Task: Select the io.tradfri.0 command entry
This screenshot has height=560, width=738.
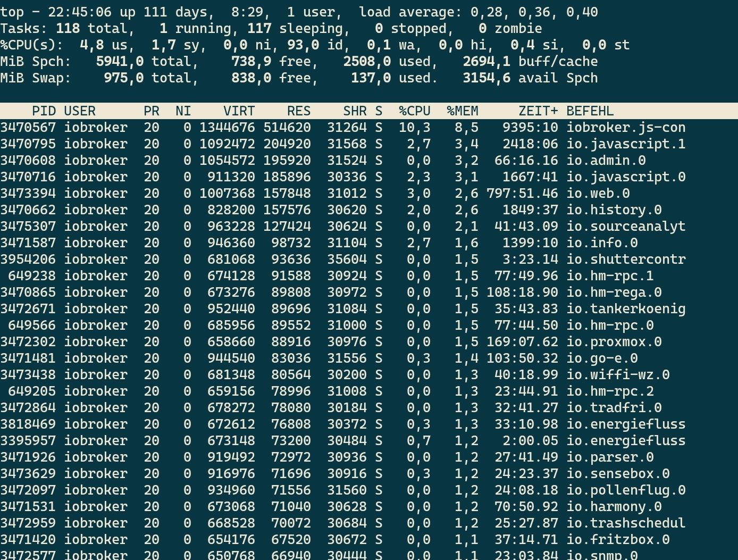Action: [x=614, y=408]
